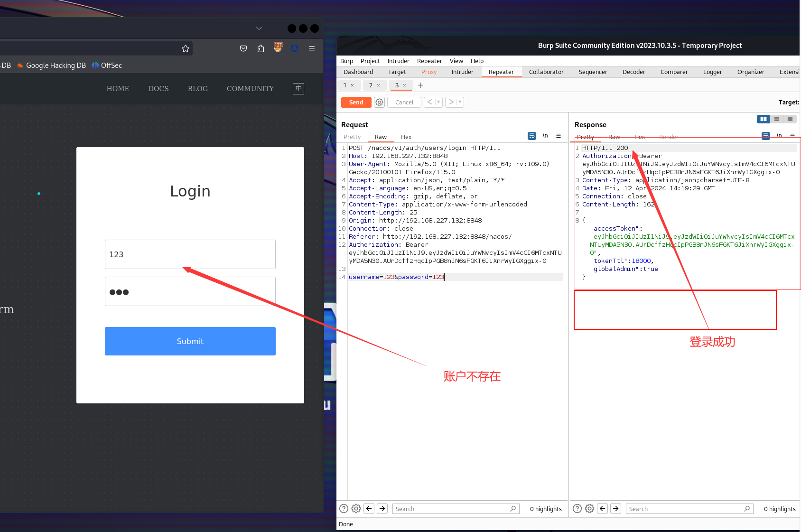Open the BLOG navigation link
801x532 pixels.
click(x=198, y=89)
